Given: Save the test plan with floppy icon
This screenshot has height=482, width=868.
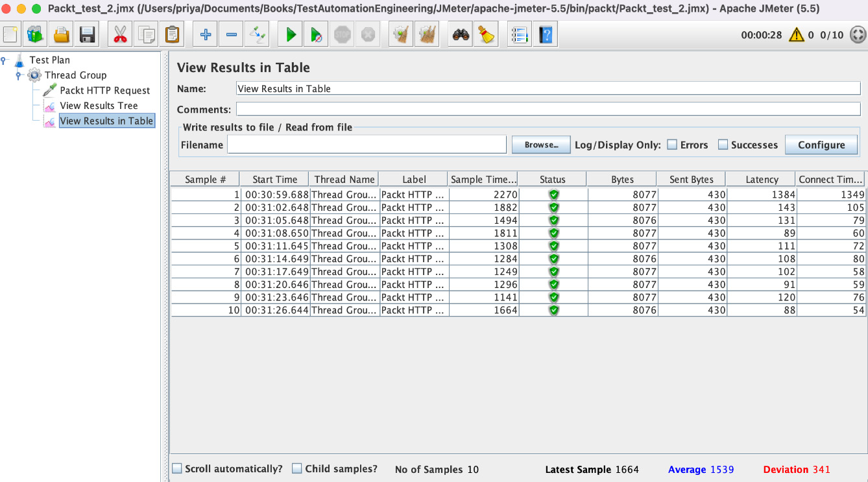Looking at the screenshot, I should pyautogui.click(x=88, y=34).
